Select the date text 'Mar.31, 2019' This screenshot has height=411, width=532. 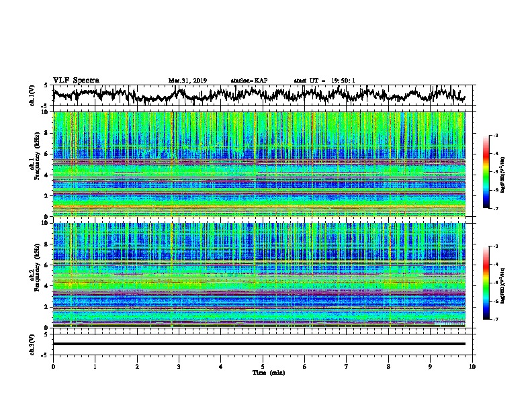pos(187,81)
